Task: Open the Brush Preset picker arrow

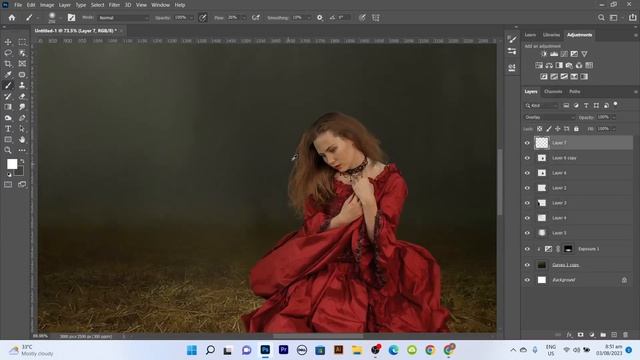Action: (x=60, y=18)
